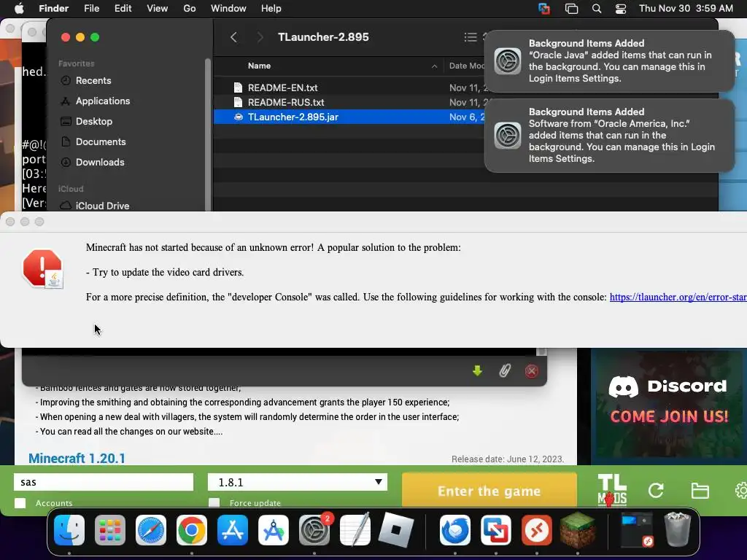Click the refresh icon in TLauncher
The width and height of the screenshot is (747, 560).
[656, 491]
